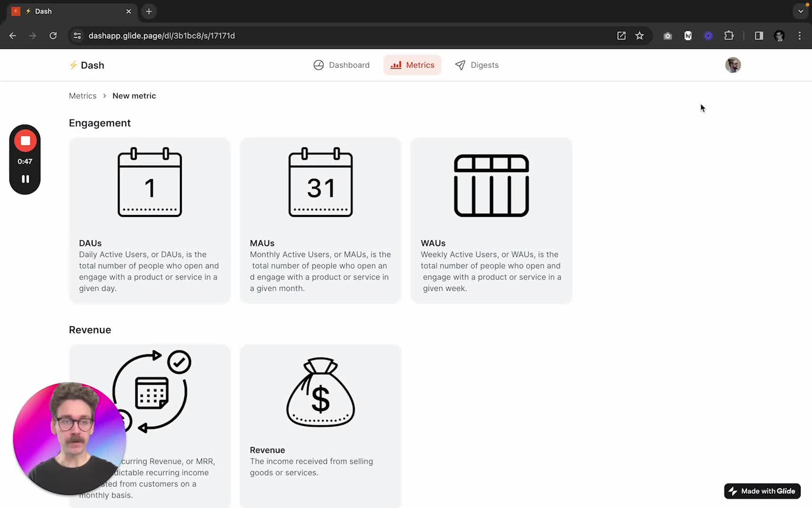Viewport: 812px width, 508px height.
Task: Pause the screen recording
Action: point(25,179)
